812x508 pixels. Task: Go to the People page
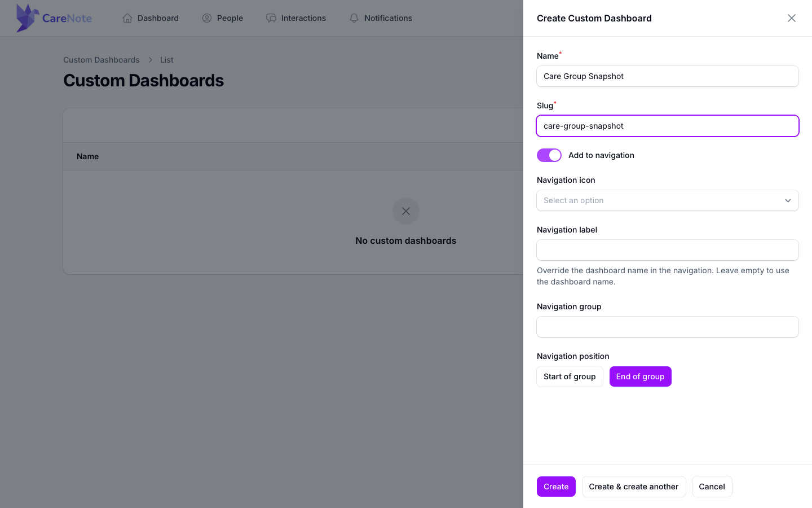[223, 18]
